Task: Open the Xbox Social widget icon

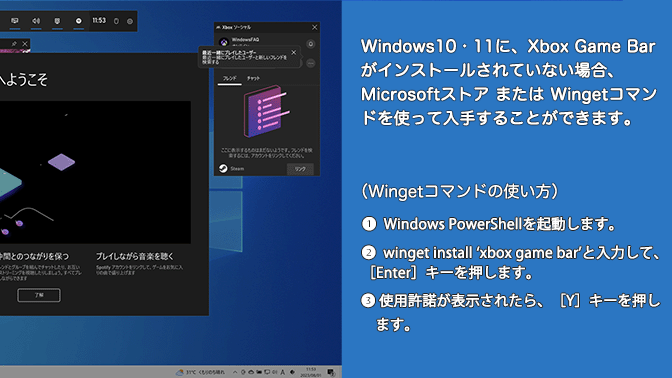Action: (78, 21)
